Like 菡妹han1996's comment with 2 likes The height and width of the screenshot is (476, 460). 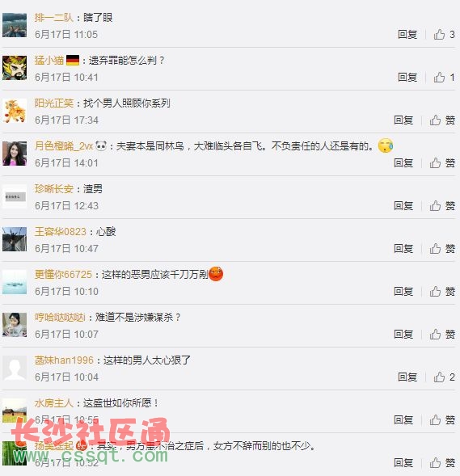(444, 377)
